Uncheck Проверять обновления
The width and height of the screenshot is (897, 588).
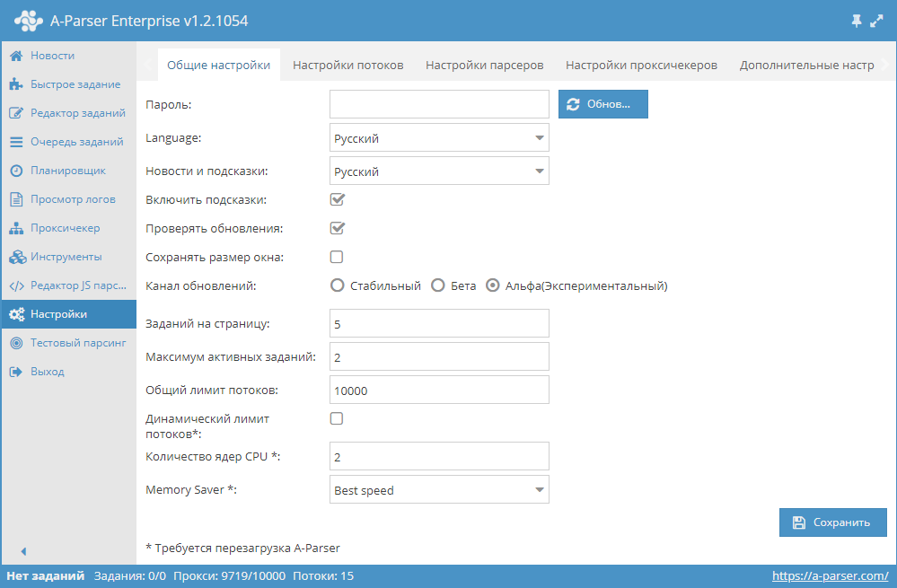pyautogui.click(x=337, y=228)
